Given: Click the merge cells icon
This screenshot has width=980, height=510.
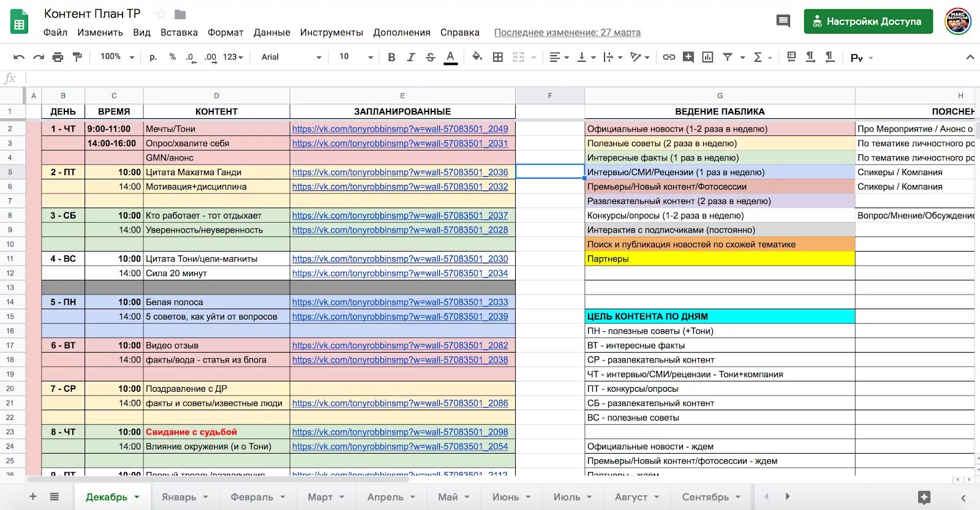Looking at the screenshot, I should click(519, 57).
